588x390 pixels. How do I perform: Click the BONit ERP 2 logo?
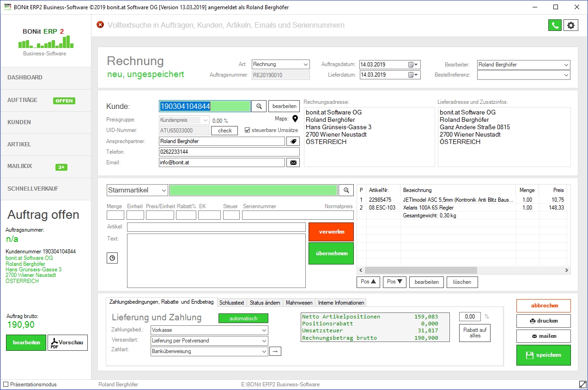point(45,42)
